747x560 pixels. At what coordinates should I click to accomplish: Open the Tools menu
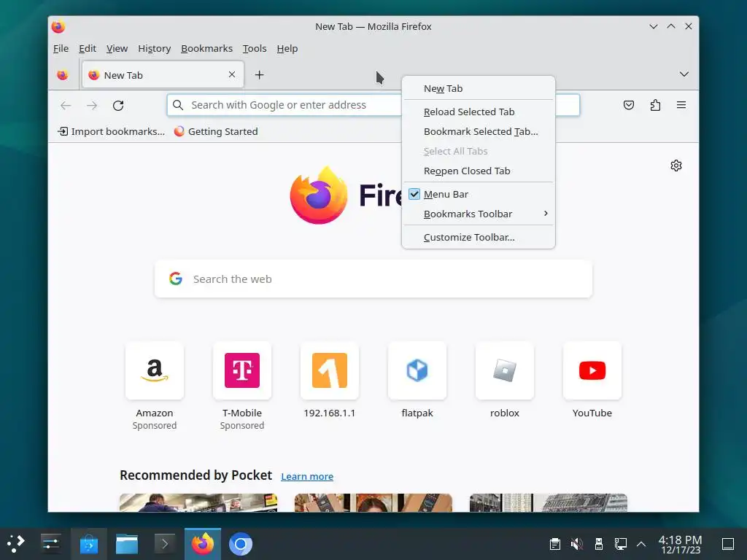coord(255,49)
